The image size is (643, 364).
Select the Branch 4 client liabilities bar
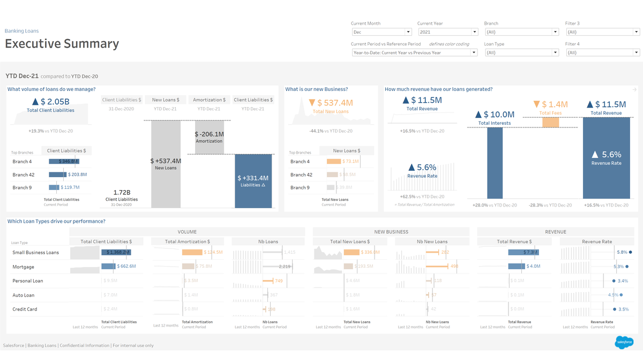(64, 161)
